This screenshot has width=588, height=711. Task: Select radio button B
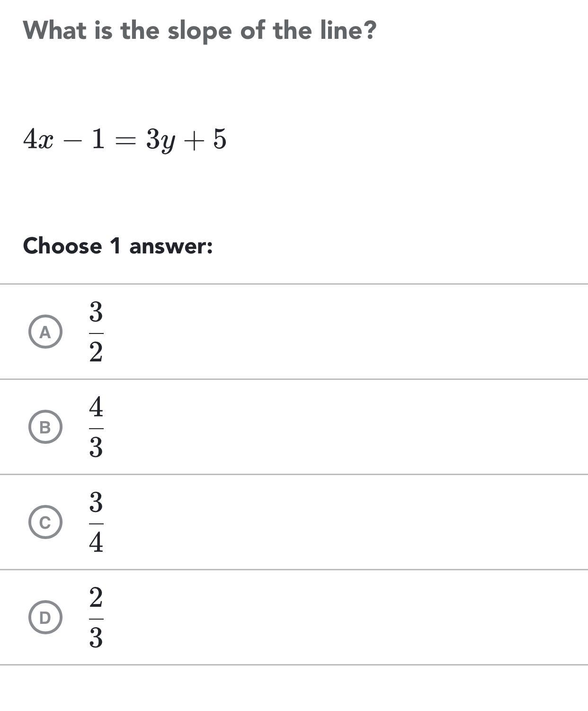pyautogui.click(x=45, y=427)
